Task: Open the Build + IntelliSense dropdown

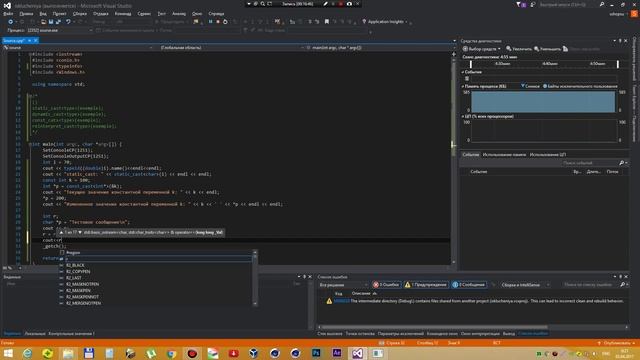Action: 525,285
